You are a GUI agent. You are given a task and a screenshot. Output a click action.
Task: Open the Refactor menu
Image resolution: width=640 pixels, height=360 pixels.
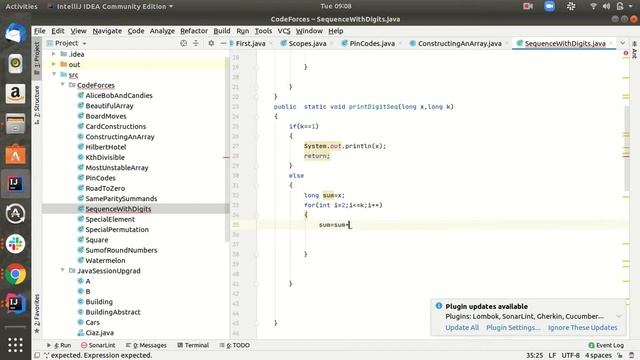194,31
